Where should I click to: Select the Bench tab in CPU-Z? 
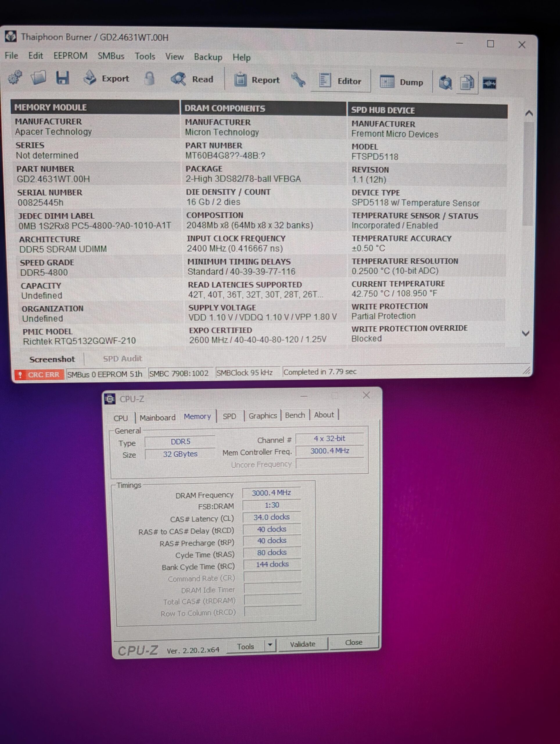coord(295,415)
